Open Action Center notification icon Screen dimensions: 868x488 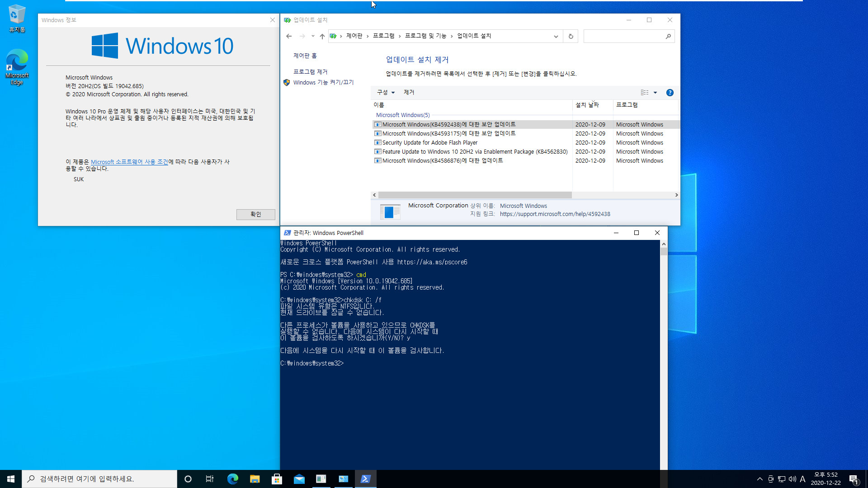pos(854,479)
